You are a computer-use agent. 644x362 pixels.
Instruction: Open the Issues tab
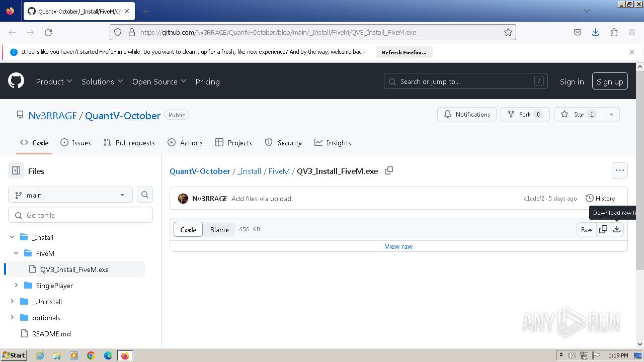pyautogui.click(x=75, y=143)
